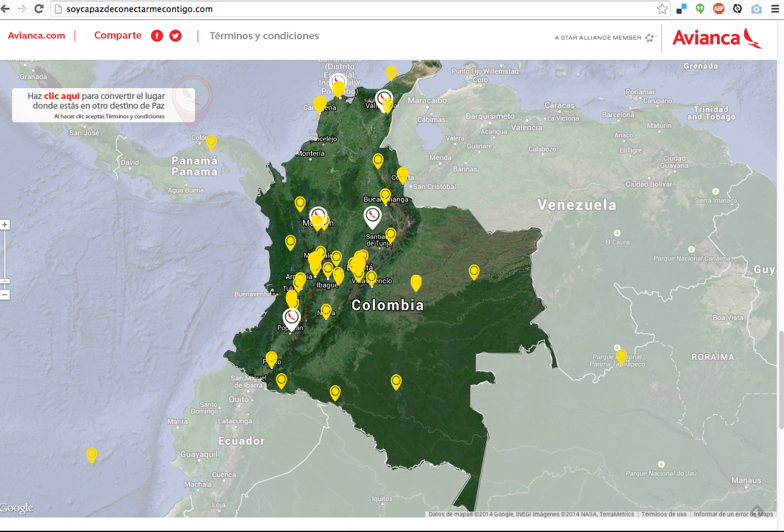
Task: Open the AdBlock Plus extension icon
Action: tap(718, 9)
